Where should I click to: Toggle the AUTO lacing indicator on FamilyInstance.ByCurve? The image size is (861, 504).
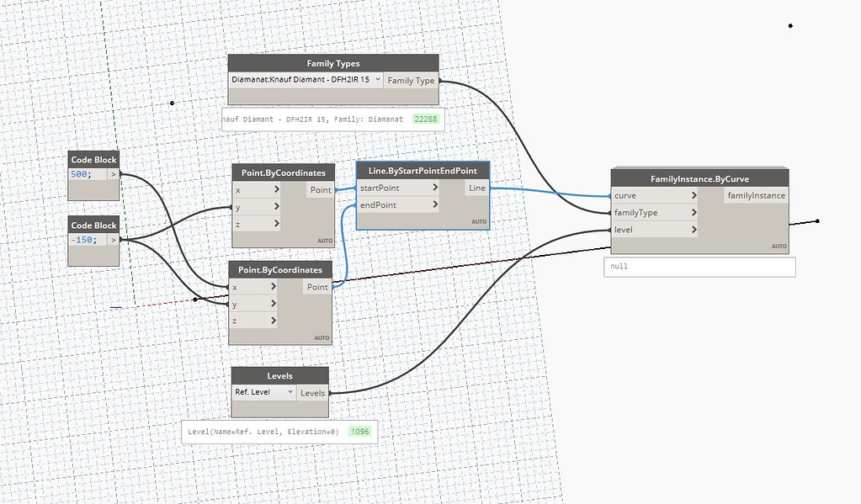[779, 246]
